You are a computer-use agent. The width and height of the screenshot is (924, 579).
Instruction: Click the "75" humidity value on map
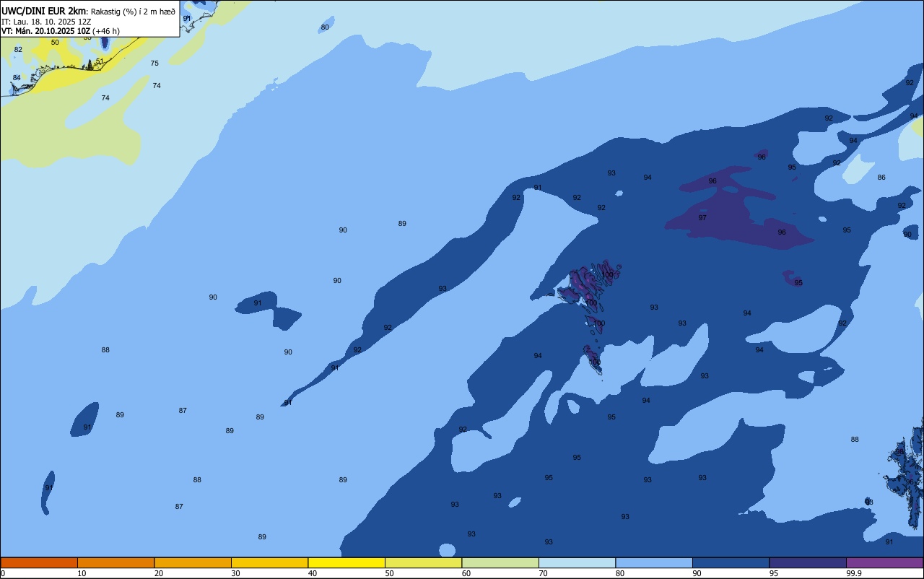(154, 64)
